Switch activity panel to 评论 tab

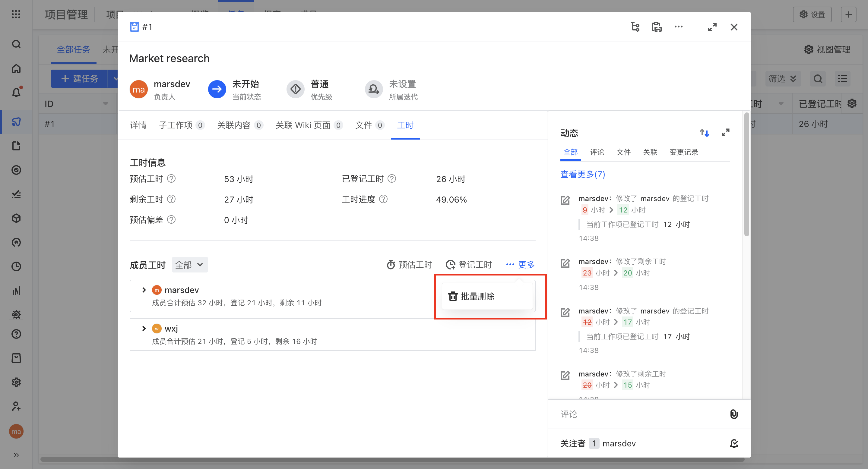(597, 152)
